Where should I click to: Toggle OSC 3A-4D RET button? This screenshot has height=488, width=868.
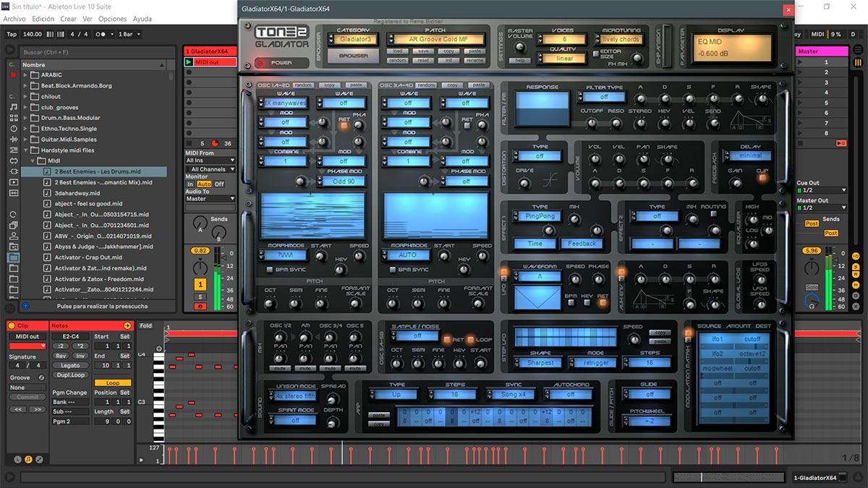click(x=467, y=126)
